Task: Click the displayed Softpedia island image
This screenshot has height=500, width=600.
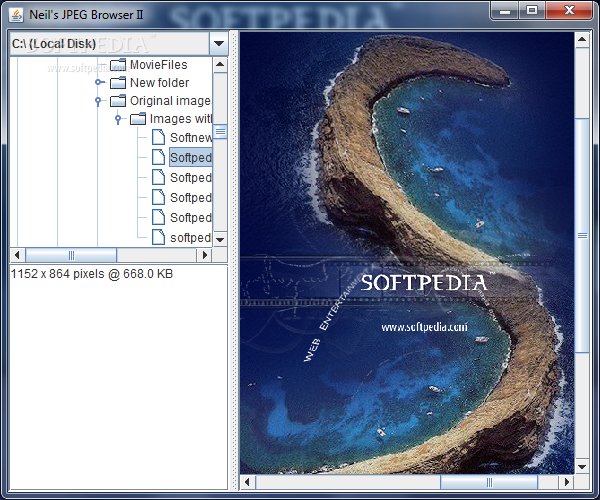Action: tap(407, 253)
